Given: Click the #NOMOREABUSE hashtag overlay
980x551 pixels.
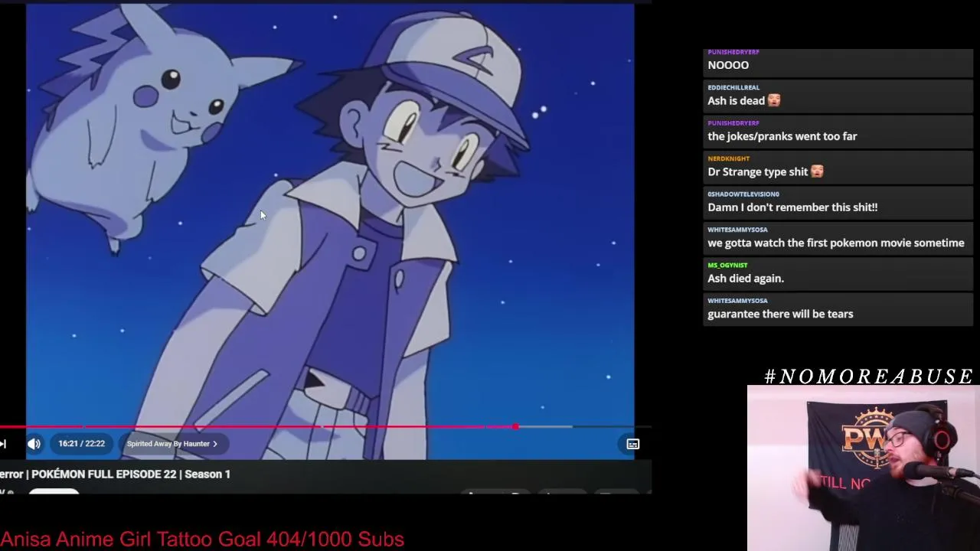Looking at the screenshot, I should (x=868, y=377).
